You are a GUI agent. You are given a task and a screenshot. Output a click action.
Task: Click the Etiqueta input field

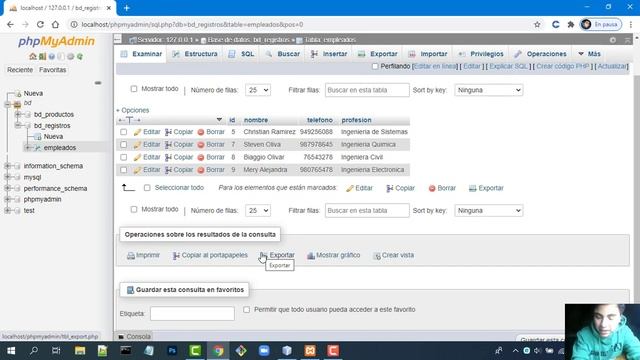point(192,313)
